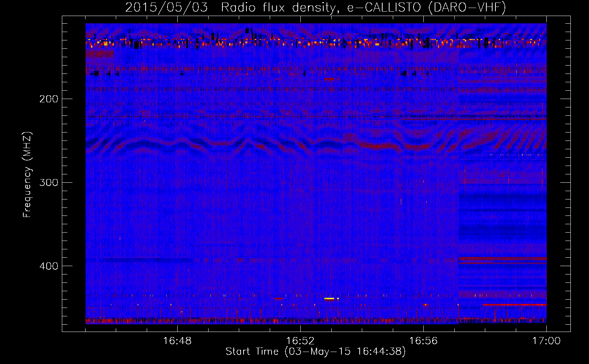Click the 16:56 time tick label

(x=423, y=341)
